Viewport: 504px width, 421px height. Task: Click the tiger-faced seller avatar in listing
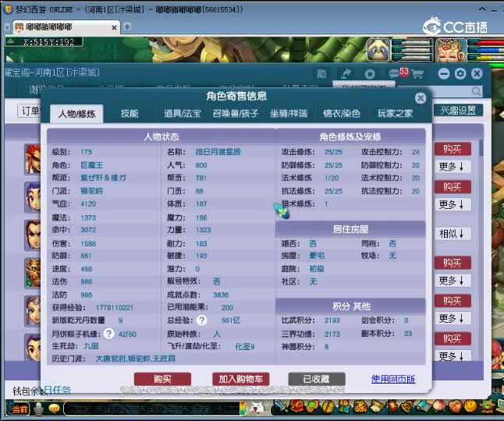[x=33, y=274]
